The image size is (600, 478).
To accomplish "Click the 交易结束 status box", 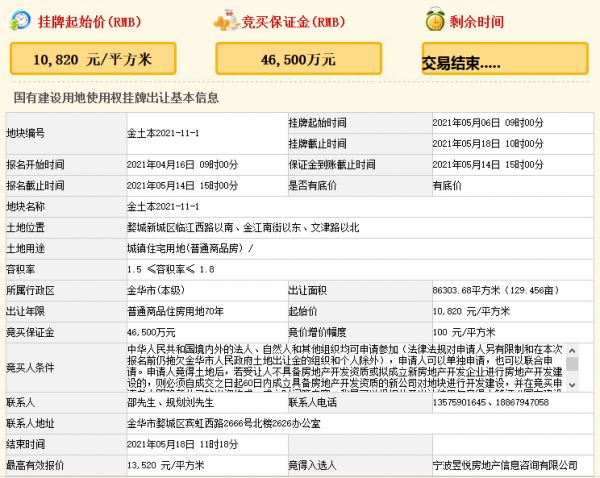I will click(505, 59).
